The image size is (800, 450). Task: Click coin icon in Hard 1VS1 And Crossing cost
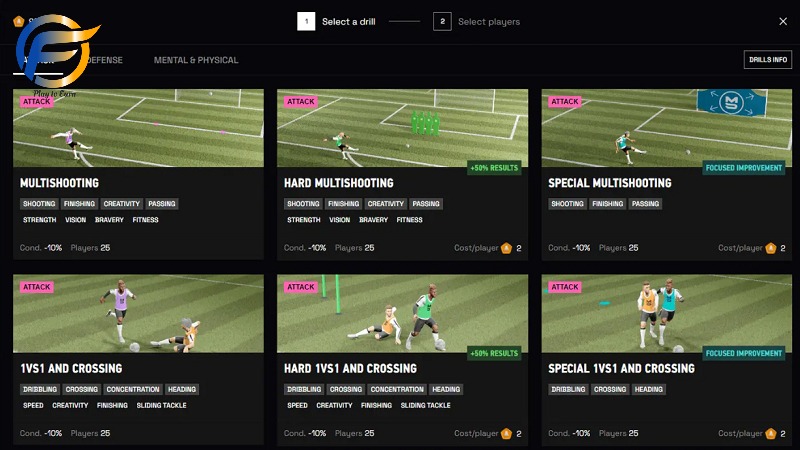coord(506,434)
